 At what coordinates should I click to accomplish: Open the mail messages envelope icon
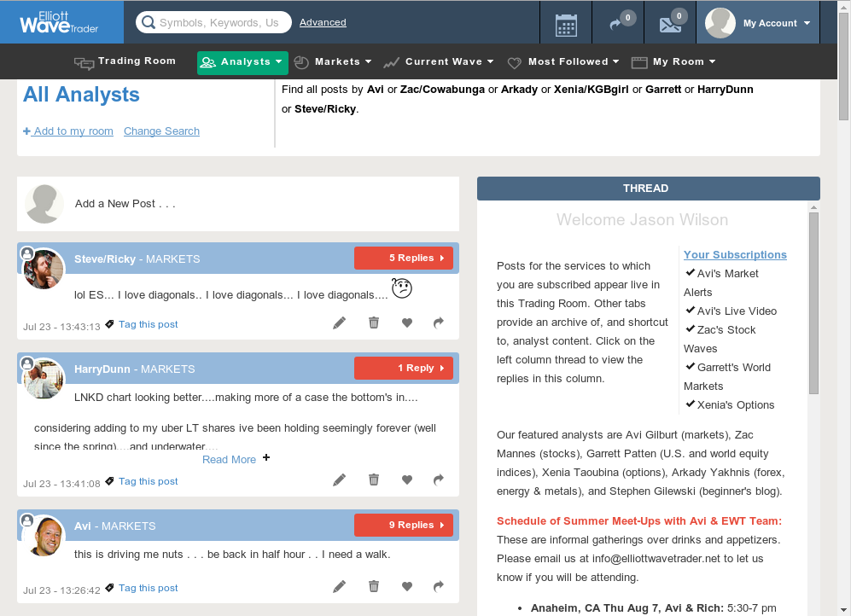click(670, 24)
